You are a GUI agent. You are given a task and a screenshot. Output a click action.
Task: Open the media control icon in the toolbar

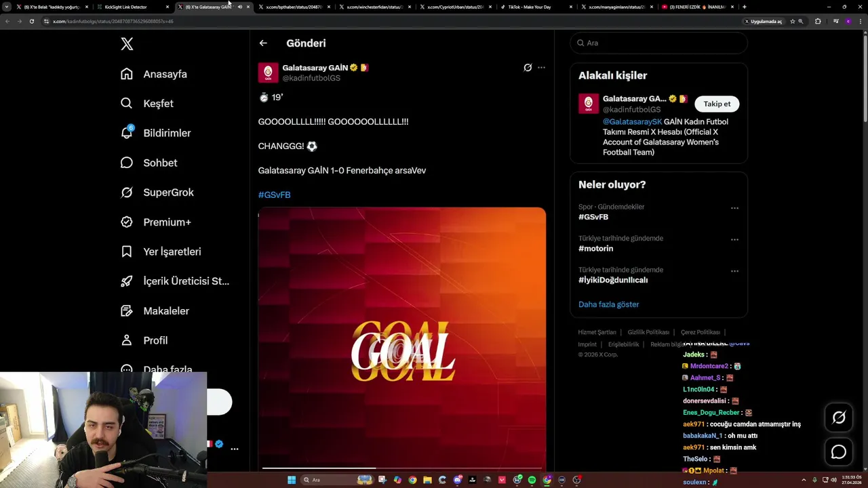[x=836, y=21]
